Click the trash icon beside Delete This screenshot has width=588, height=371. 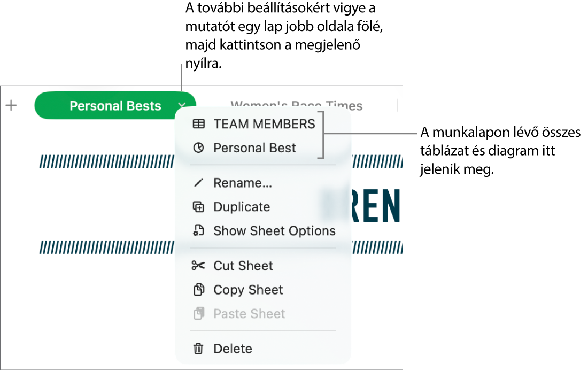pyautogui.click(x=198, y=349)
